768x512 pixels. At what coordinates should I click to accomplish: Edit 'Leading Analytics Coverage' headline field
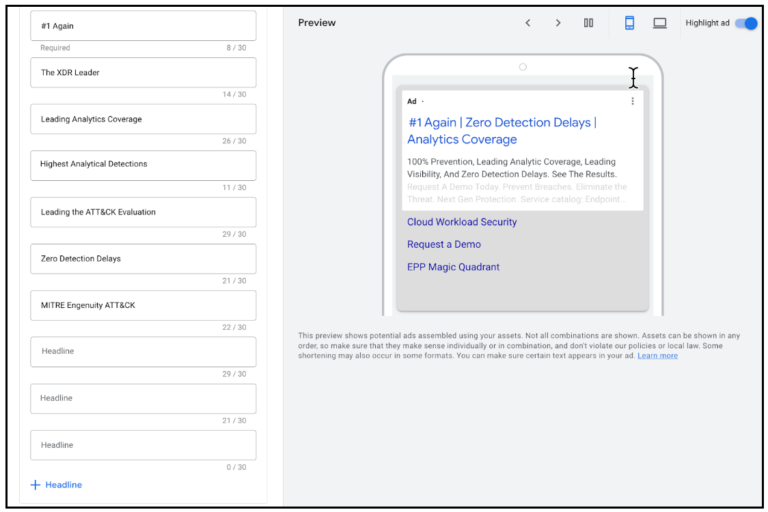(x=143, y=119)
